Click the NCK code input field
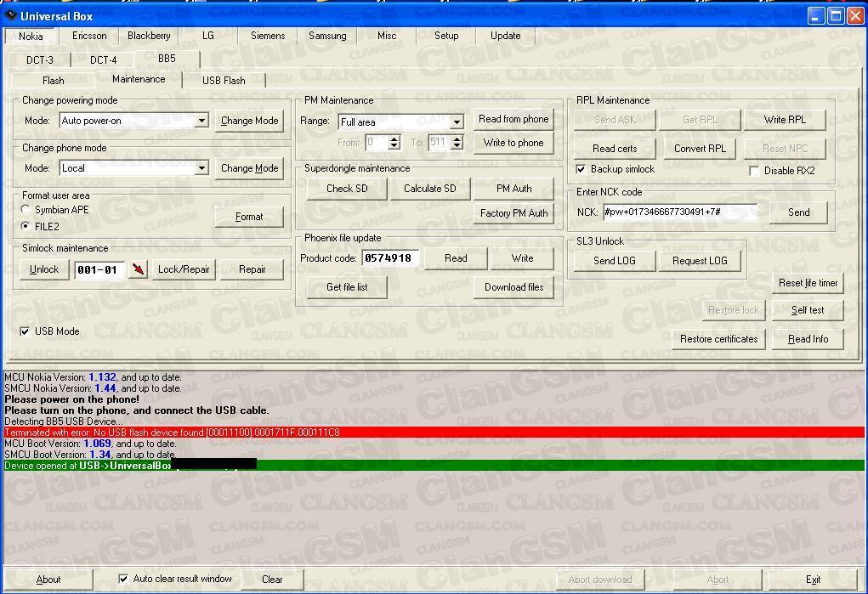This screenshot has width=868, height=594. pos(680,212)
